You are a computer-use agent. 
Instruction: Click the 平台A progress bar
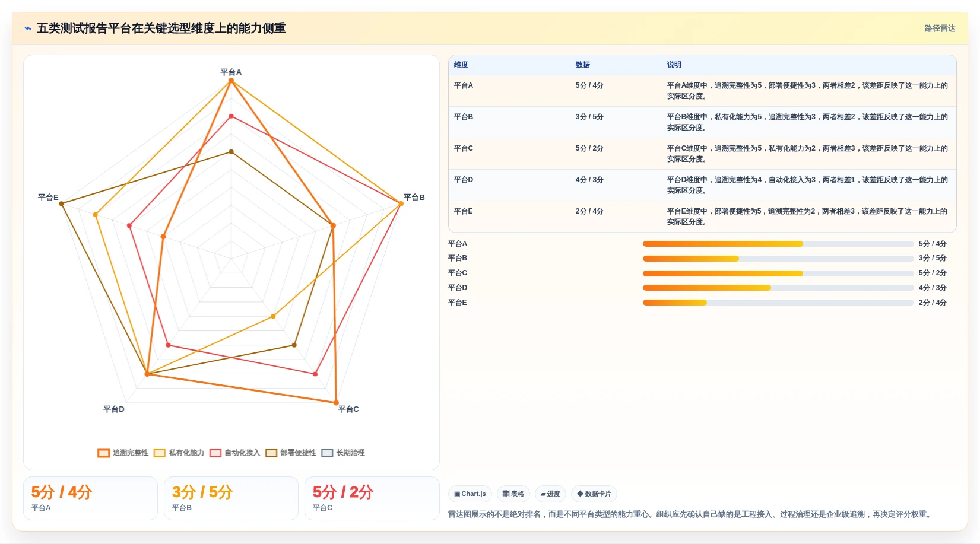(778, 244)
